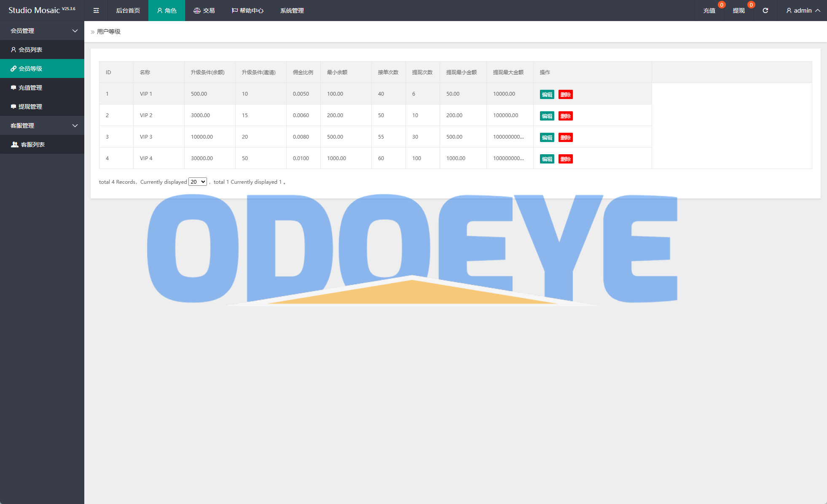Click 编辑 button for VIP 4
Screen dimensions: 827x504
pos(547,159)
